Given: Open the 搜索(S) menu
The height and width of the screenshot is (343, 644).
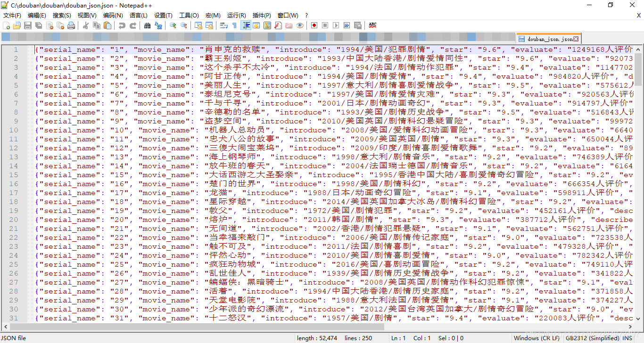Looking at the screenshot, I should [x=62, y=16].
